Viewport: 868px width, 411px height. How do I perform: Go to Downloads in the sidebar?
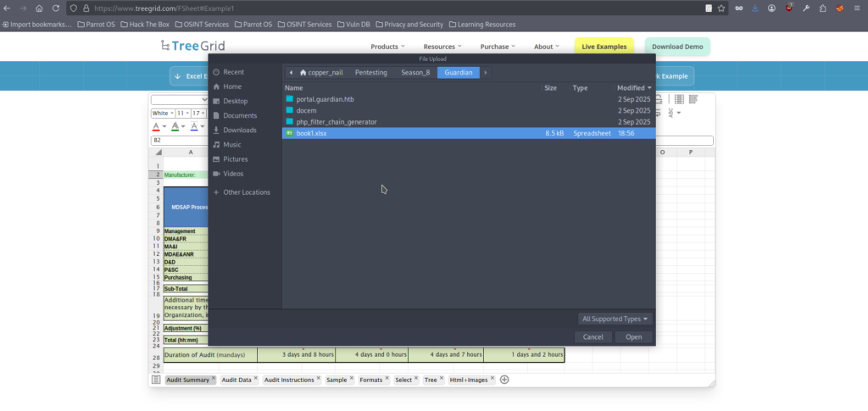click(239, 130)
